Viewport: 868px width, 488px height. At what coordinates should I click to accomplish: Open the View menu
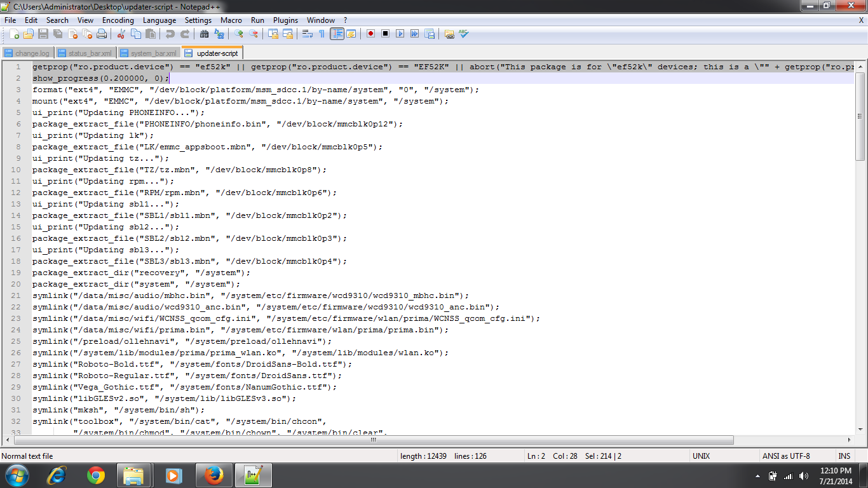pos(86,20)
